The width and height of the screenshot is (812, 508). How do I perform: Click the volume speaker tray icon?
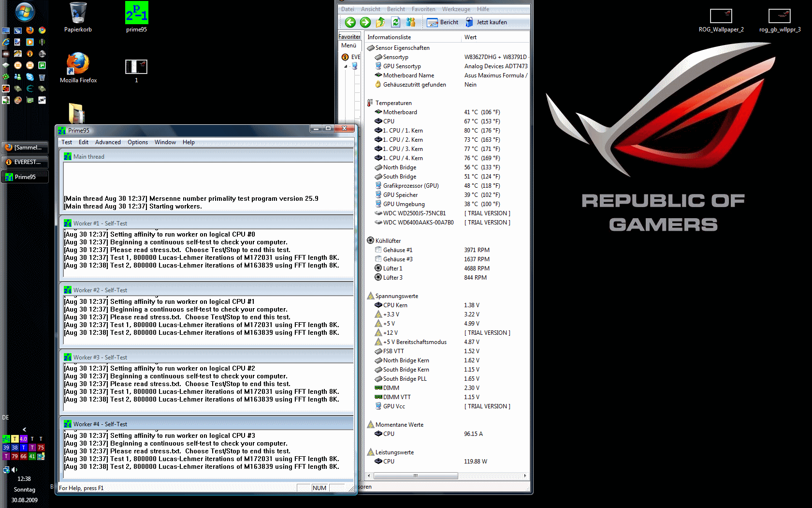[14, 470]
